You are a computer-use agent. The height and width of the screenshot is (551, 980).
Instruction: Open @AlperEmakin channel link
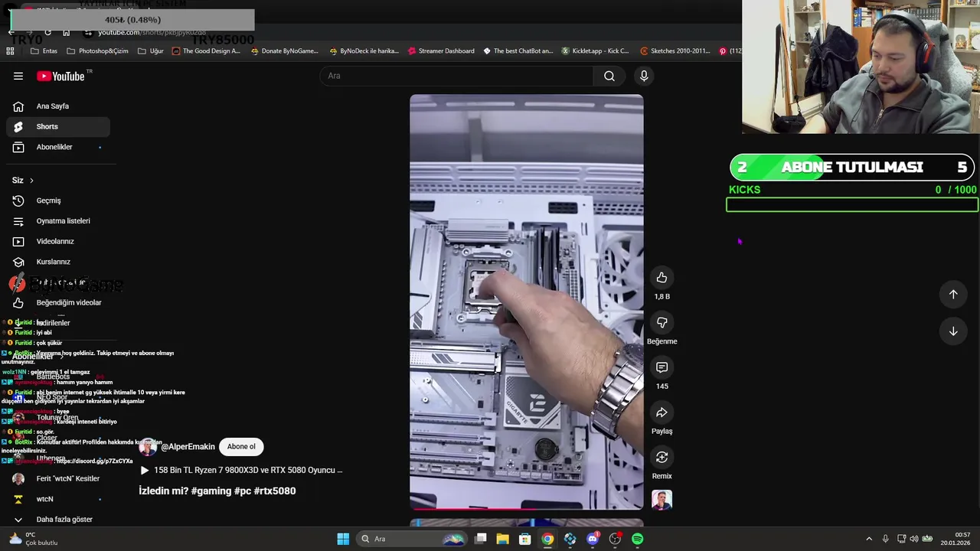click(x=188, y=447)
